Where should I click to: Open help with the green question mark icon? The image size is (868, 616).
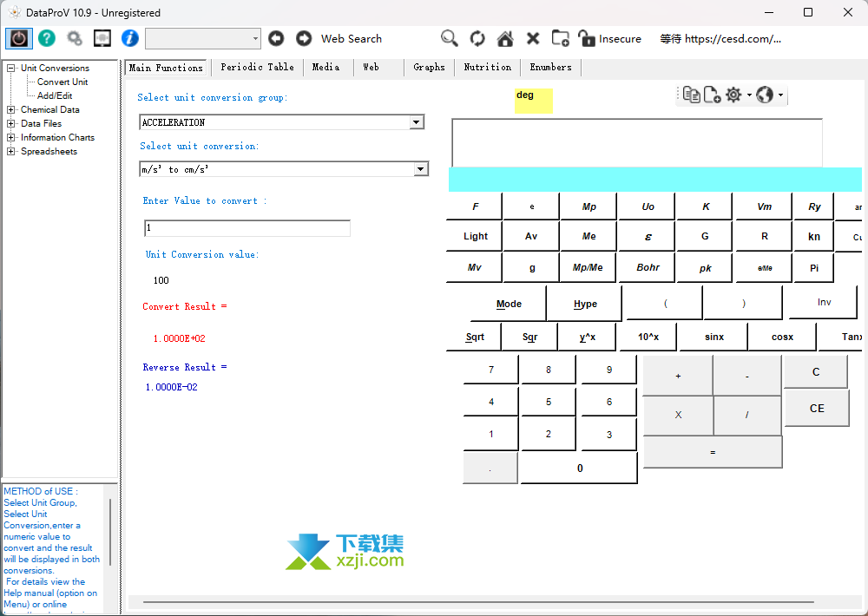[x=47, y=38]
